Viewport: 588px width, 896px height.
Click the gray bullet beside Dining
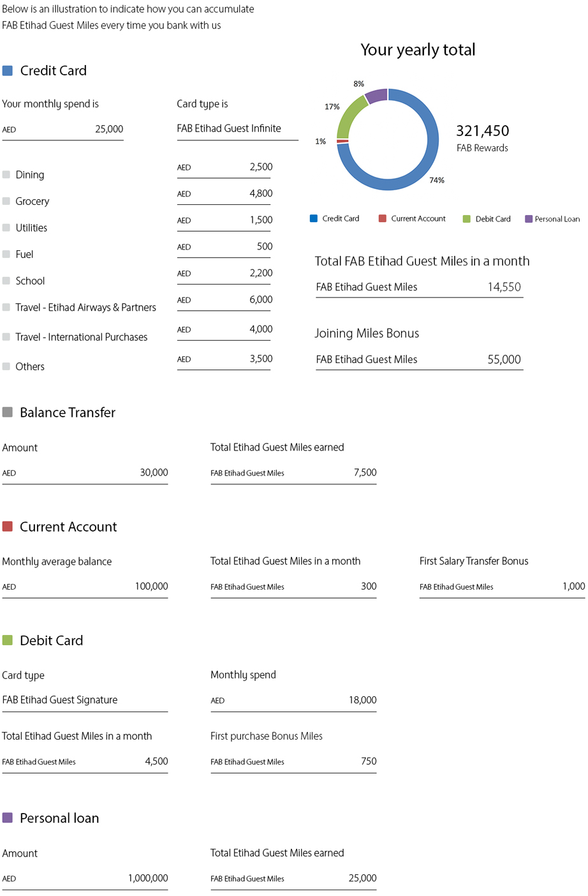pyautogui.click(x=6, y=174)
